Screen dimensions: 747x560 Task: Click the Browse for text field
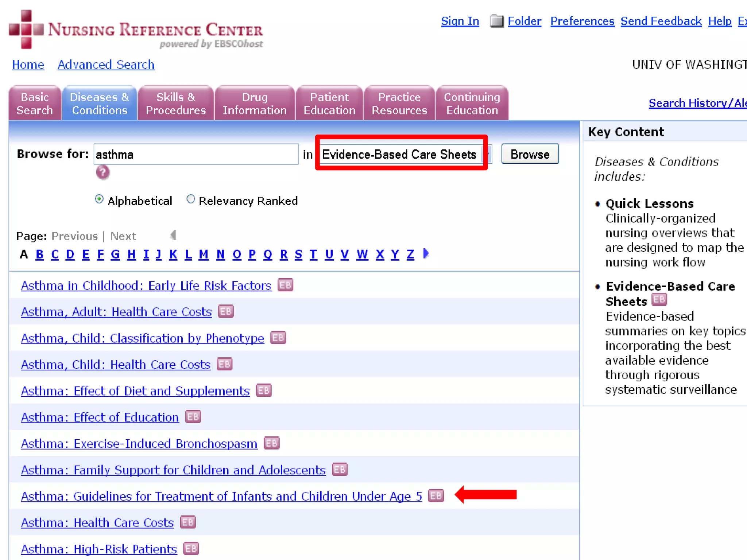coord(196,154)
